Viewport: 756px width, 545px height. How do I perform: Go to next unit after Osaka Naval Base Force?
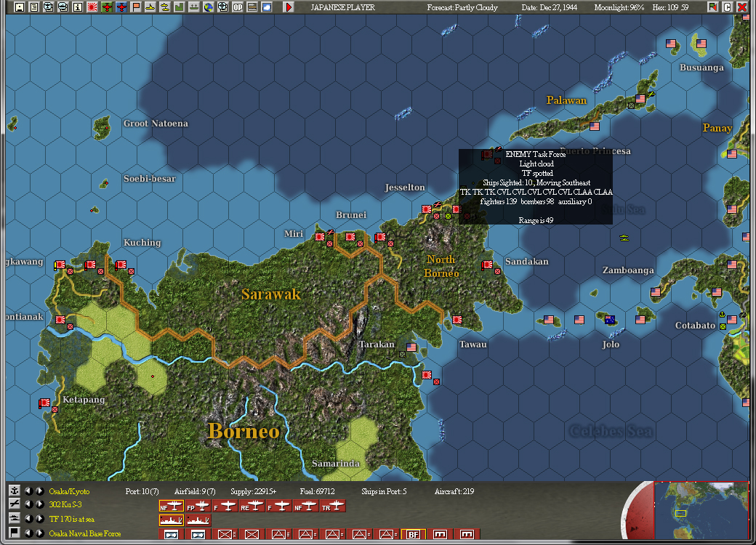click(x=40, y=533)
